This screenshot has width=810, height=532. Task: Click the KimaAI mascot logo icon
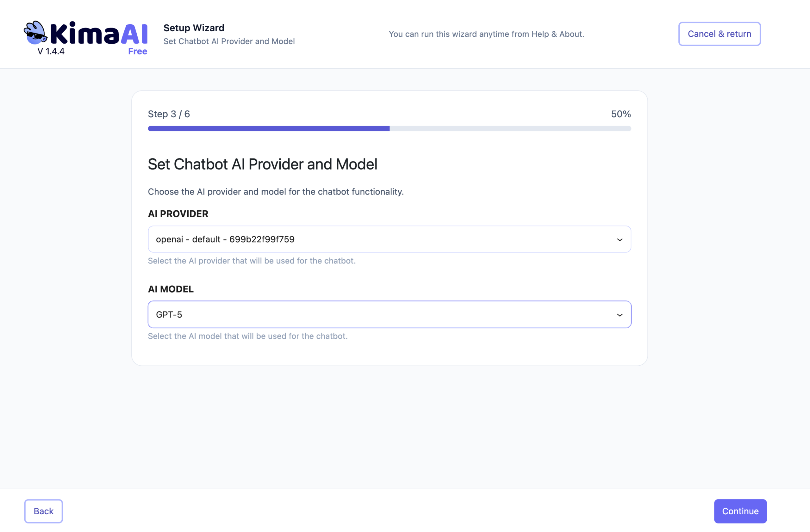35,33
